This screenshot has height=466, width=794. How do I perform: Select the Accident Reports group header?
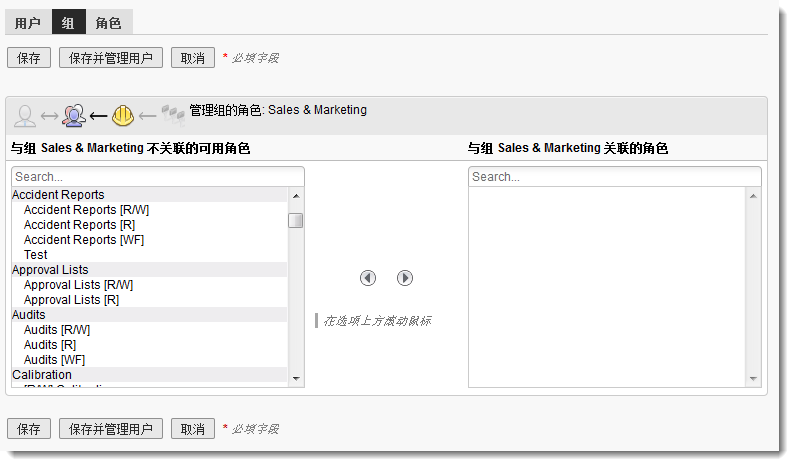149,195
